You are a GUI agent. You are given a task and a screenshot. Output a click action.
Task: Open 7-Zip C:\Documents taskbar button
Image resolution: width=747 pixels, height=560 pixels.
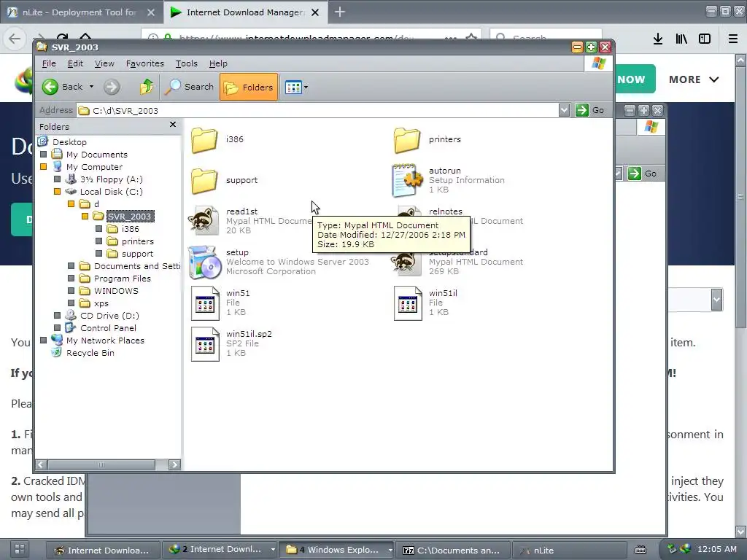454,551
